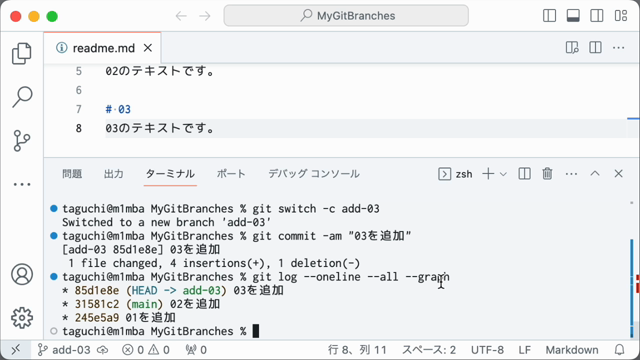Show additional activity bar views ellipsis

point(22,184)
